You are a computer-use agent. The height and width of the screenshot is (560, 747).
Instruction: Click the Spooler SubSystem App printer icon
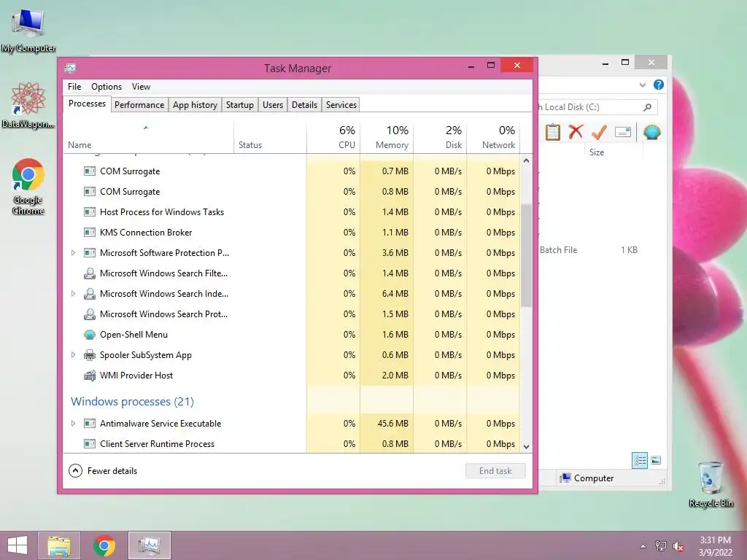(90, 355)
